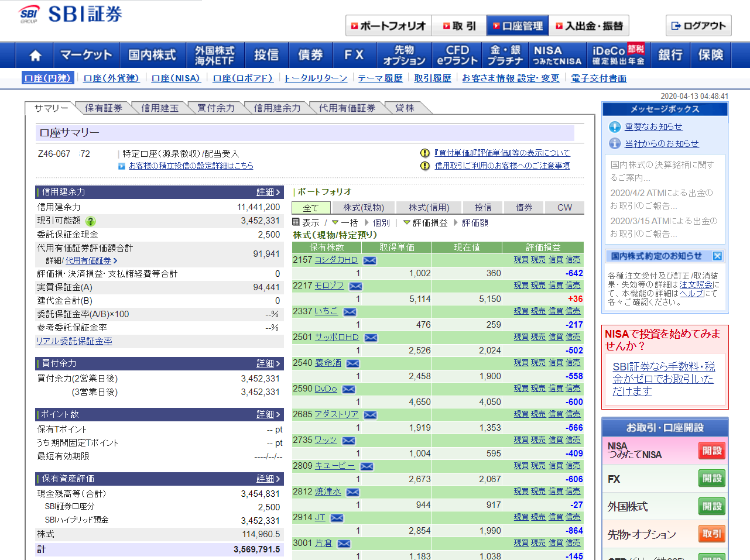Select the 株式(現物) portfolio filter tab
Viewport: 750px width, 560px height.
point(364,208)
